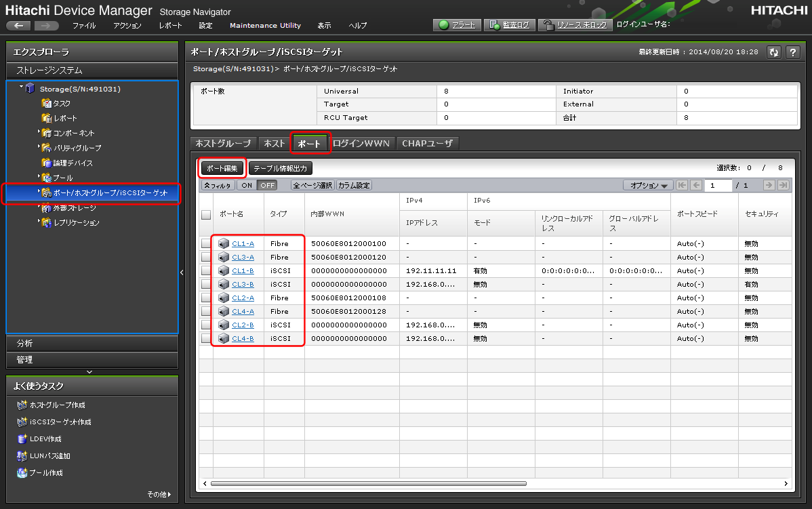Go to last page of table
This screenshot has height=509, width=812.
click(x=783, y=185)
